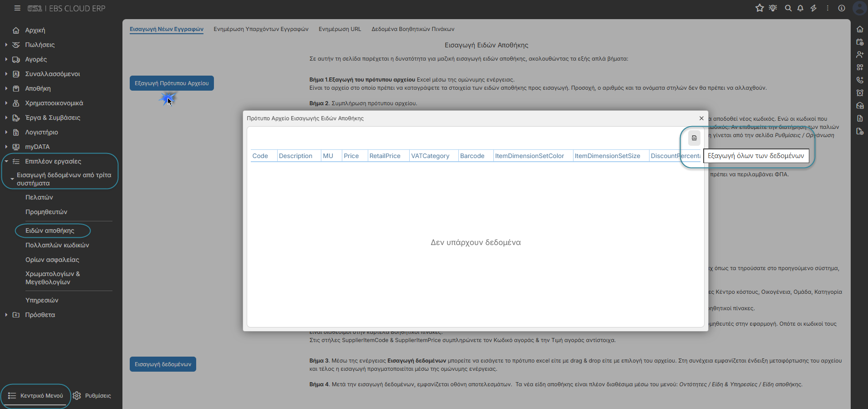Click the Description column header
This screenshot has width=868, height=409.
(299, 156)
